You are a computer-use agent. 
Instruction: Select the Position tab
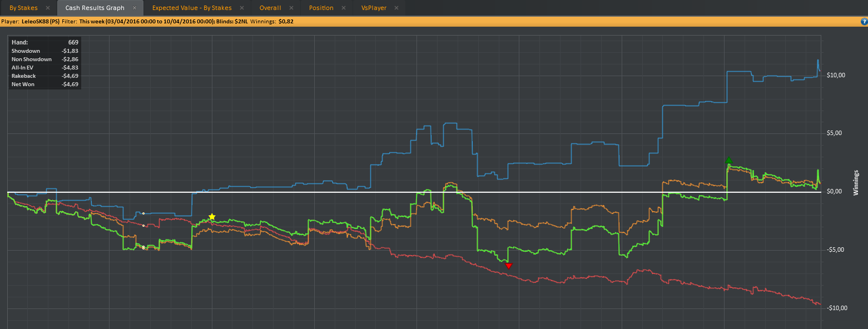321,8
